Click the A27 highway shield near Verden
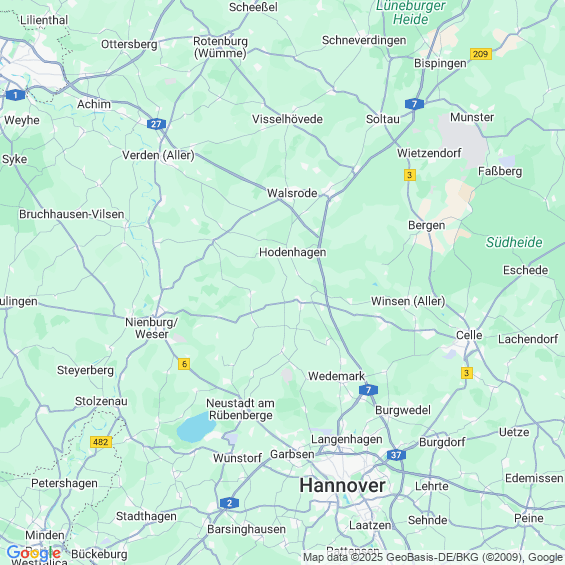Viewport: 565px width, 565px height. pos(156,124)
